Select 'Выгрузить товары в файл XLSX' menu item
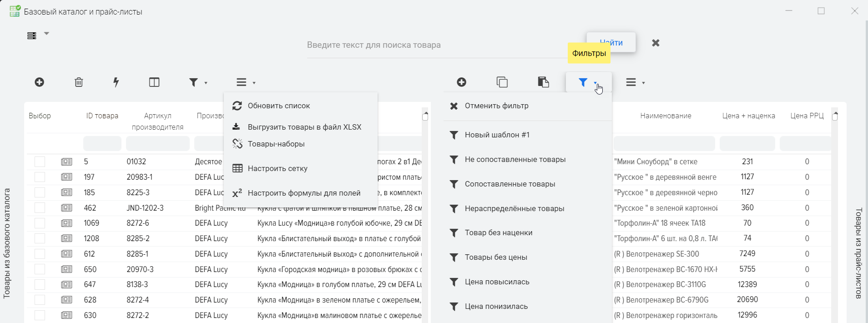This screenshot has height=323, width=868. pyautogui.click(x=304, y=127)
